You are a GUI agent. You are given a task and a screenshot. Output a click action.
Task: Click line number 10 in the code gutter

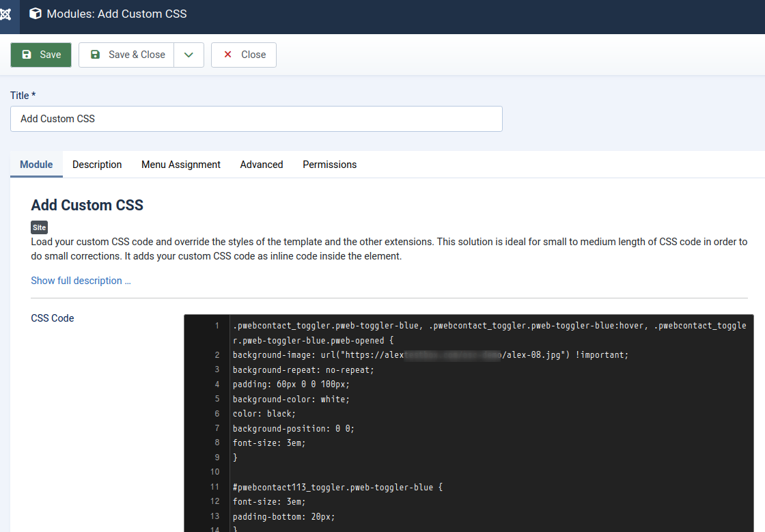tap(215, 471)
